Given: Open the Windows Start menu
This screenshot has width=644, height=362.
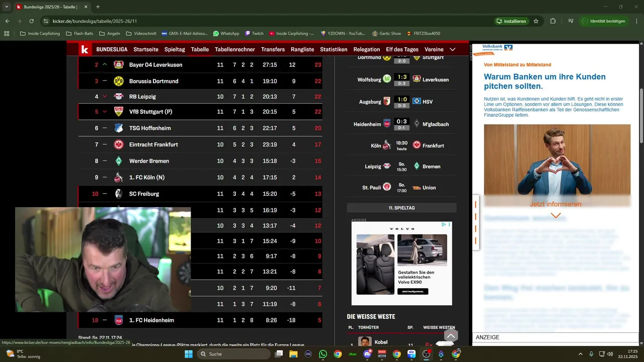Looking at the screenshot, I should (188, 354).
